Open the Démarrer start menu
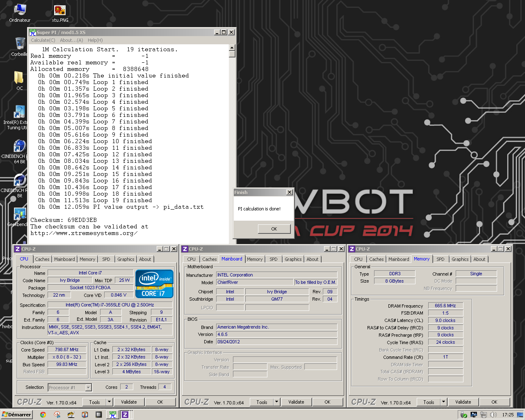 coord(16,415)
